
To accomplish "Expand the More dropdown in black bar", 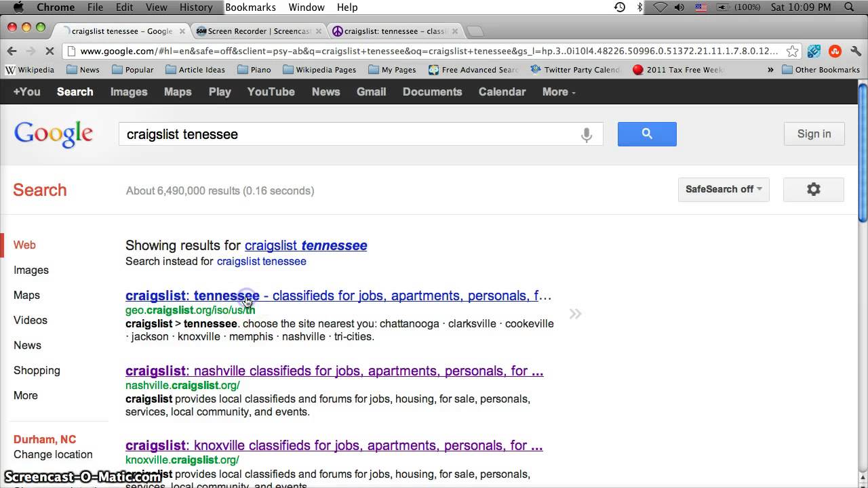I will pos(559,91).
